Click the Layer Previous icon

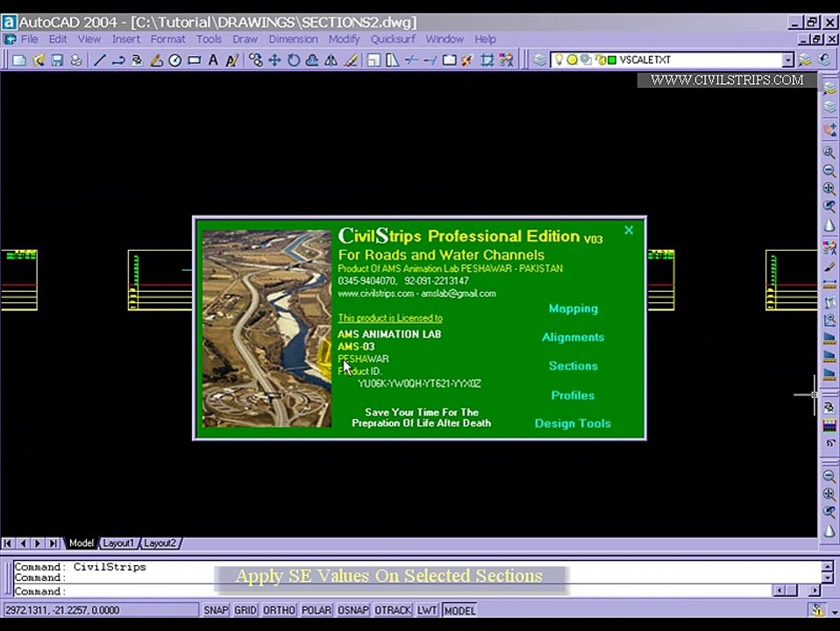[x=824, y=60]
